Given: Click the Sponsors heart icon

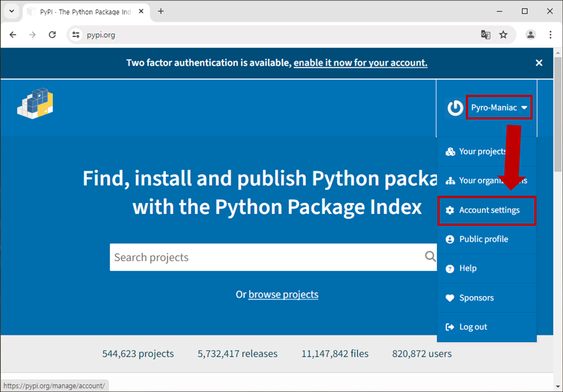Looking at the screenshot, I should pos(450,298).
